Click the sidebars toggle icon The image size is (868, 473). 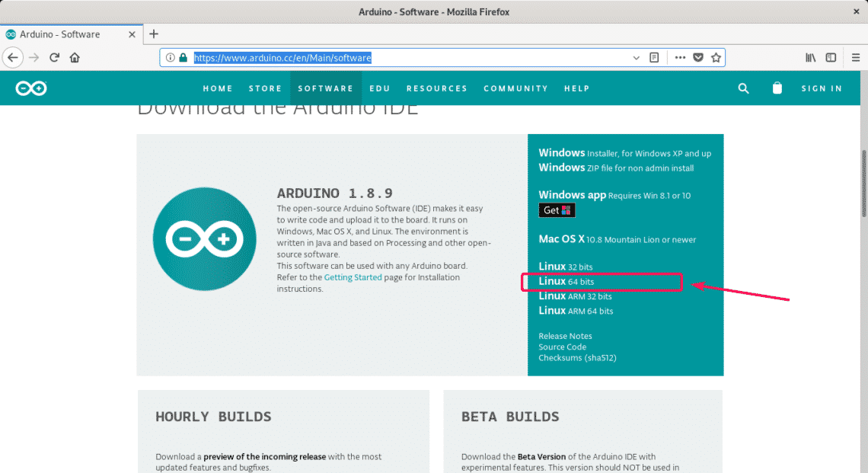coord(831,57)
